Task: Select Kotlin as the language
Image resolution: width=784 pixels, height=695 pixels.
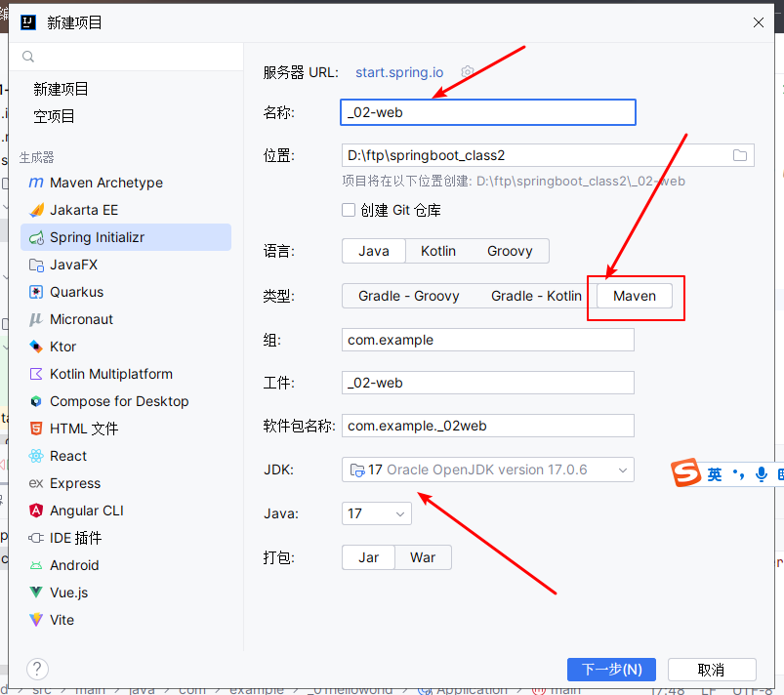Action: (x=438, y=251)
